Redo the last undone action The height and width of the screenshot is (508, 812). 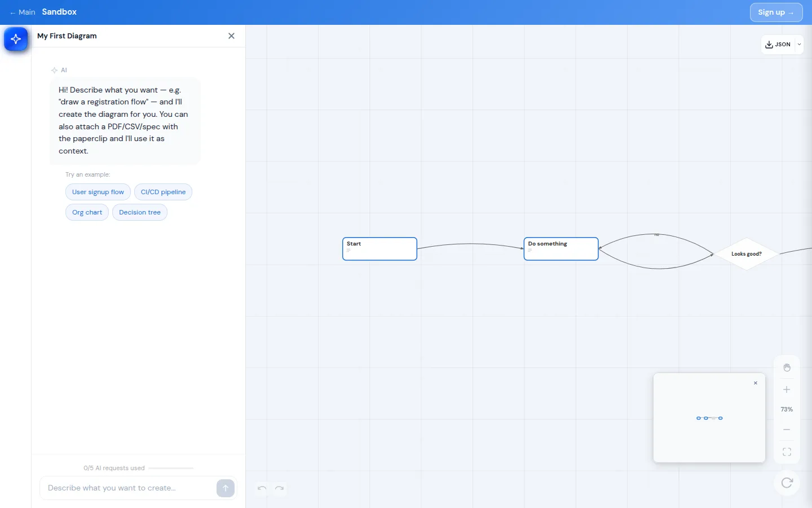[x=279, y=488]
